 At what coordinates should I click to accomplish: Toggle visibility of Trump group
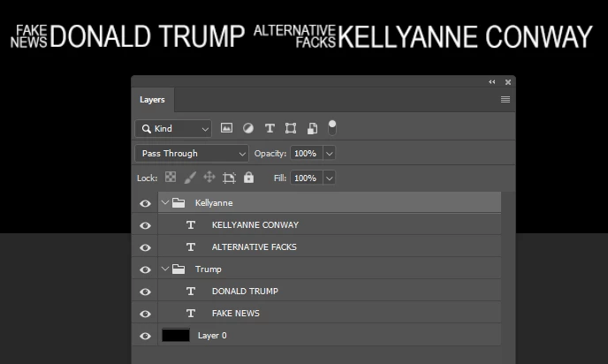pyautogui.click(x=145, y=269)
